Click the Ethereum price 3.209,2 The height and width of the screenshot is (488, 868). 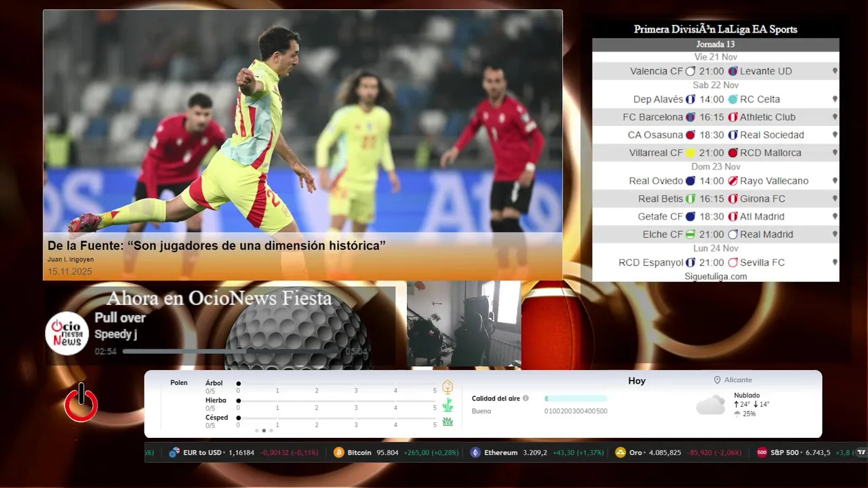tap(535, 453)
